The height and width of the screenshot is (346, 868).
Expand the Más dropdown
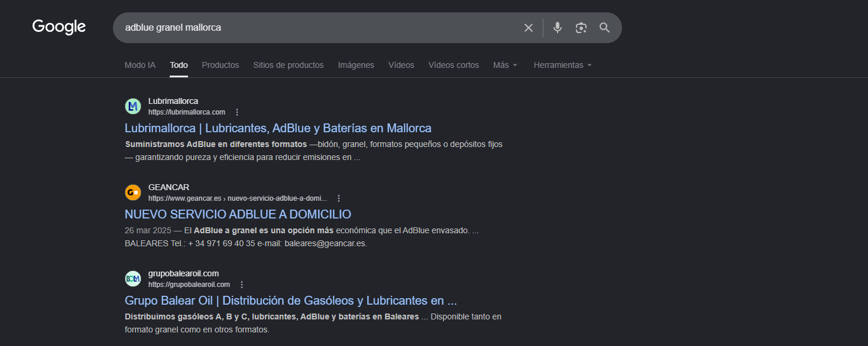click(506, 65)
